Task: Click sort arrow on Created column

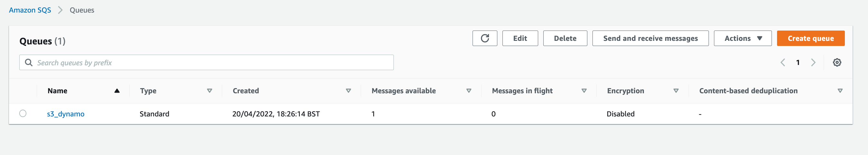Action: (348, 91)
